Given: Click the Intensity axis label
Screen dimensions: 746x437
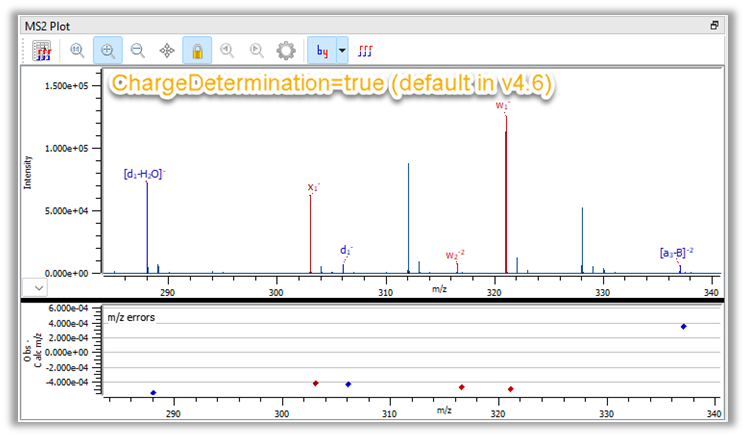Looking at the screenshot, I should [28, 172].
